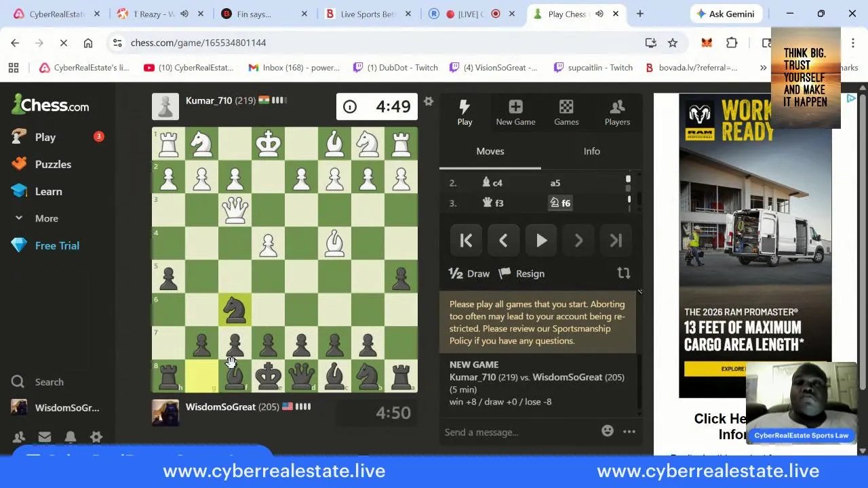
Task: Open Messages envelope icon in sidebar
Action: pyautogui.click(x=45, y=437)
